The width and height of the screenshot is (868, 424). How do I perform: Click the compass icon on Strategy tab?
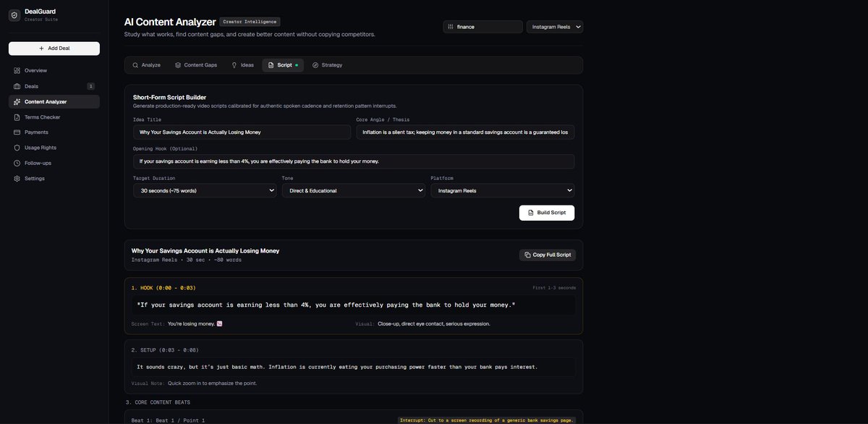click(x=315, y=65)
